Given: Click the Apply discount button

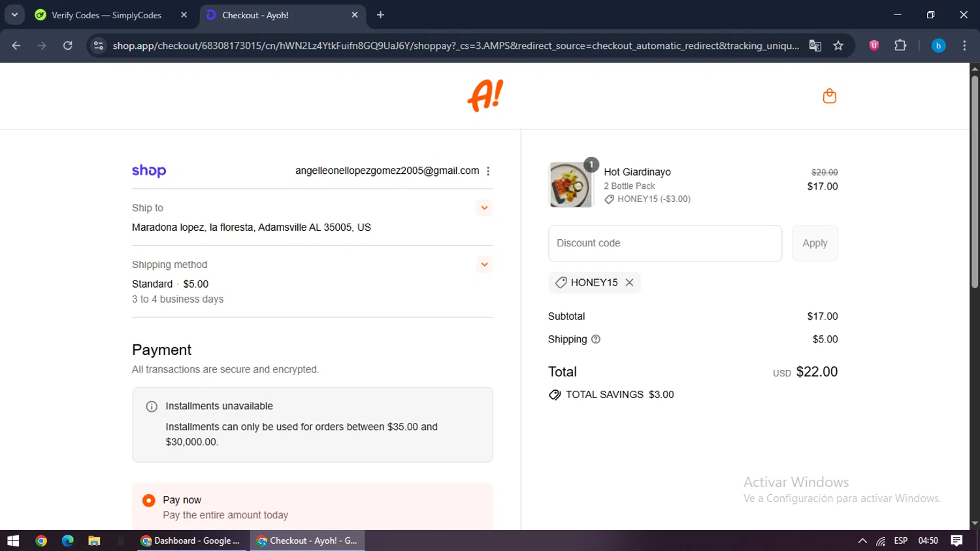Looking at the screenshot, I should pos(815,243).
